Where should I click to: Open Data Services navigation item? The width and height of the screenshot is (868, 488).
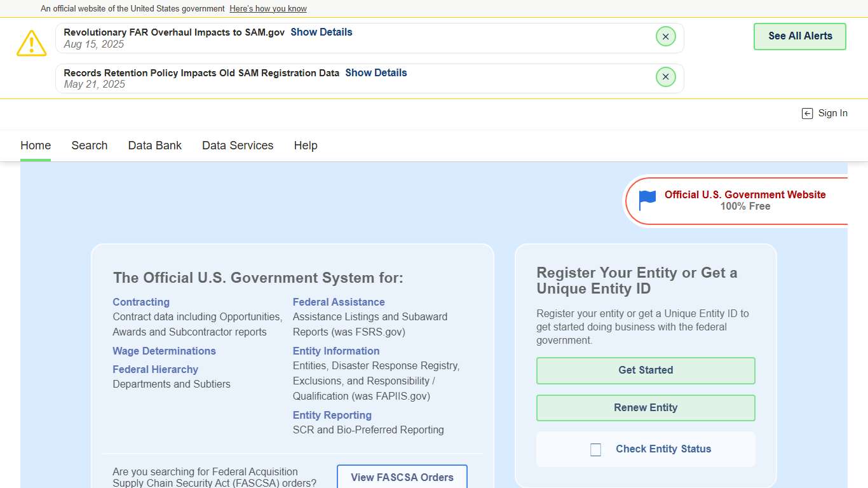click(237, 146)
